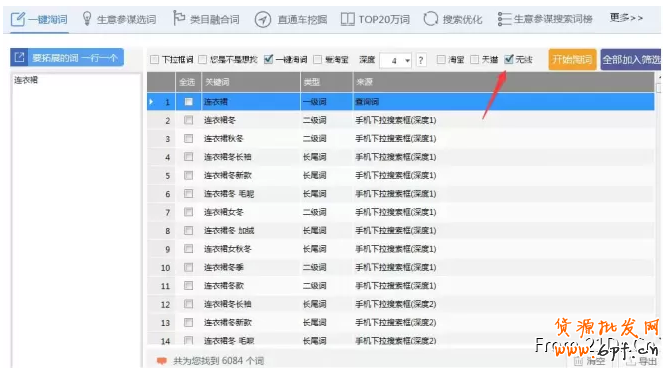Toggle the 下拉框词 checkbox

[x=154, y=60]
